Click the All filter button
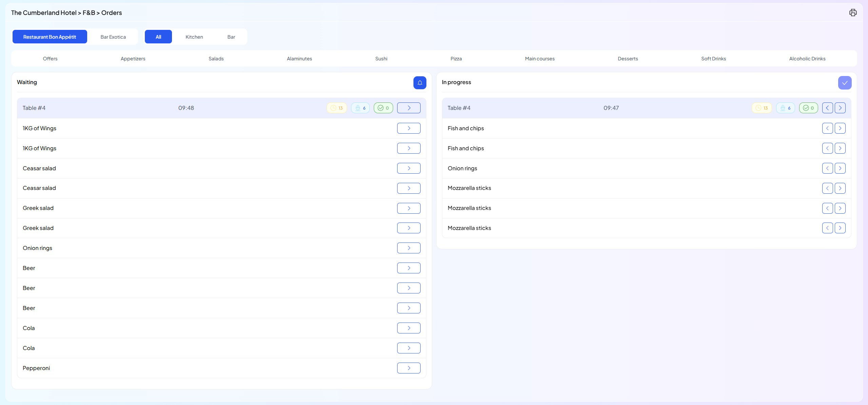 158,37
